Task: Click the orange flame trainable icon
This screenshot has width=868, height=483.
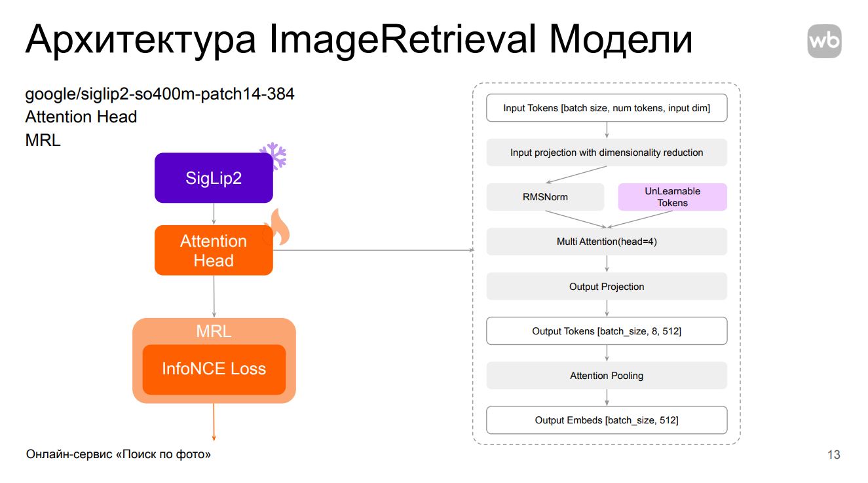Action: point(276,227)
